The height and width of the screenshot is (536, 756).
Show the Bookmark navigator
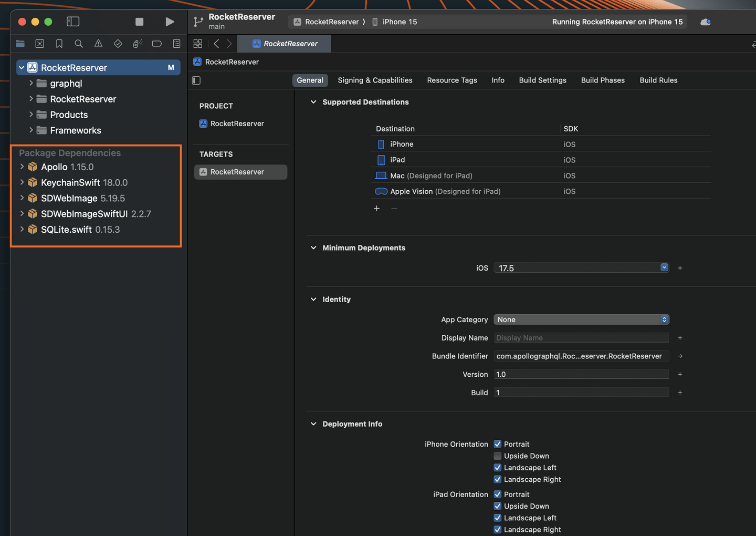click(x=59, y=44)
